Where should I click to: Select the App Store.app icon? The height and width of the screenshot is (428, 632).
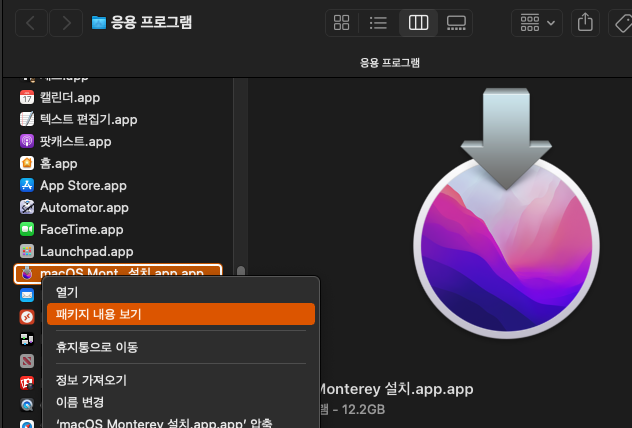coord(27,185)
